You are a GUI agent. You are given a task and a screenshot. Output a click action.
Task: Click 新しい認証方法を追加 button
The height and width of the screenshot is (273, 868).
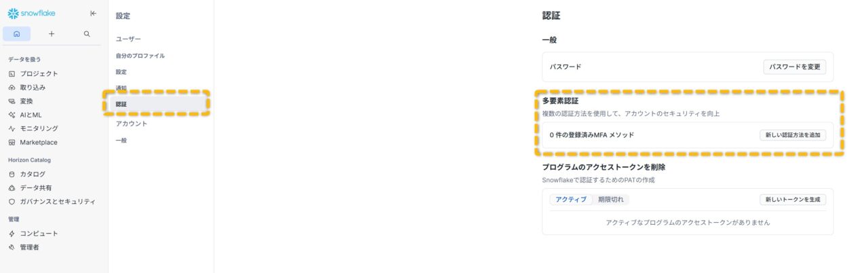792,135
